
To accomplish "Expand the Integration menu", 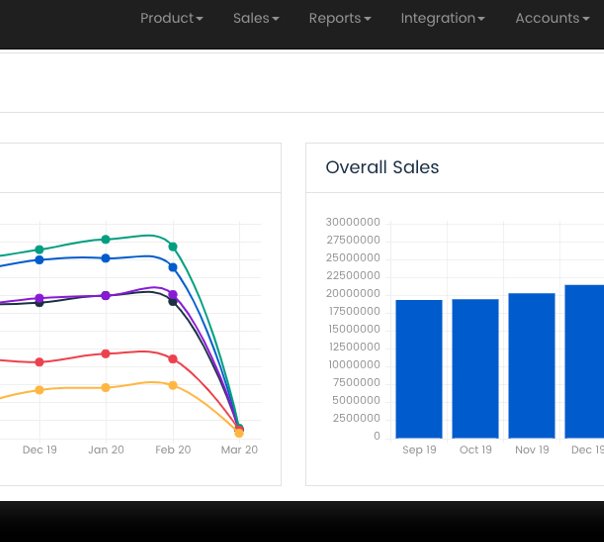I will click(x=442, y=18).
